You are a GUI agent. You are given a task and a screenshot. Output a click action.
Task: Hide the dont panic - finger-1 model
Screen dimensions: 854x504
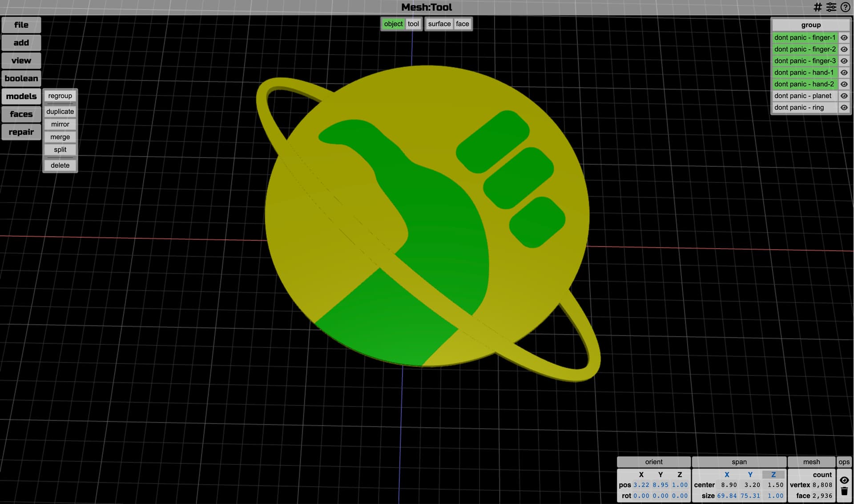pyautogui.click(x=844, y=38)
